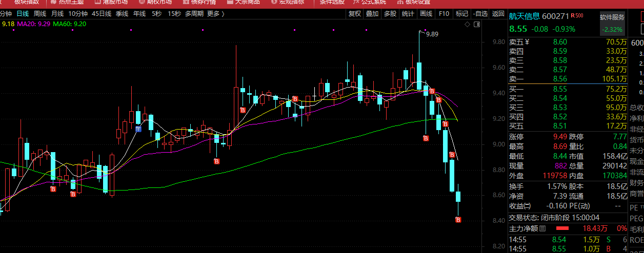Switch to 年线 period
Image resolution: width=644 pixels, height=253 pixels.
pyautogui.click(x=139, y=14)
